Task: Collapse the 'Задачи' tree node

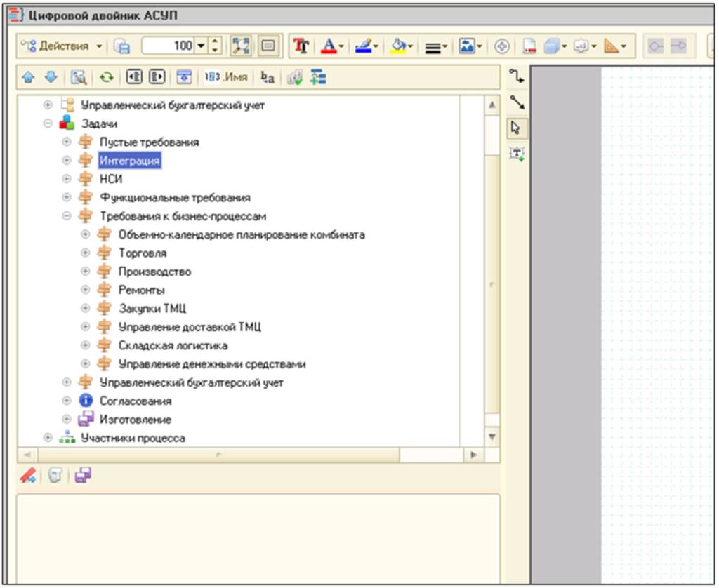Action: [x=48, y=123]
